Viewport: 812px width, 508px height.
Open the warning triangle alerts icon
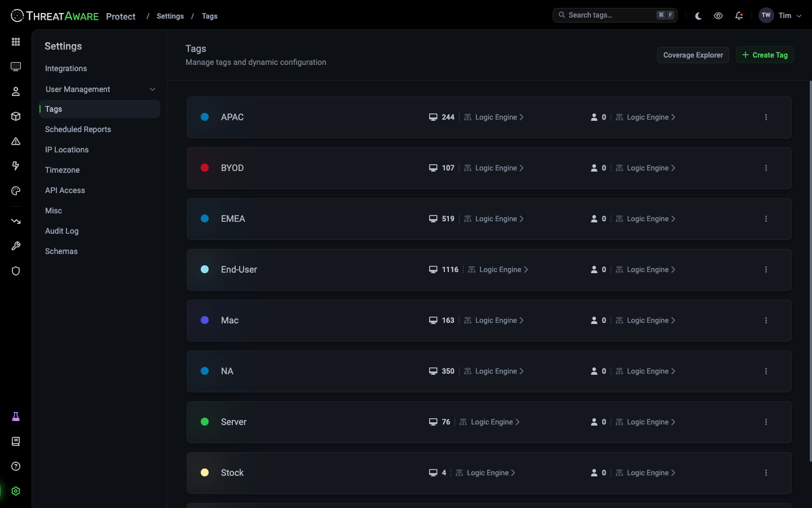coord(16,141)
